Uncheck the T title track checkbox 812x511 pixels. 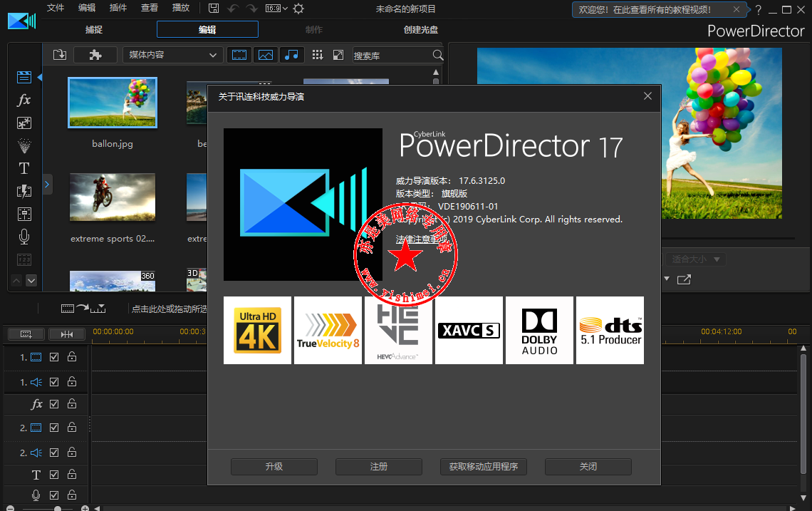[x=54, y=475]
